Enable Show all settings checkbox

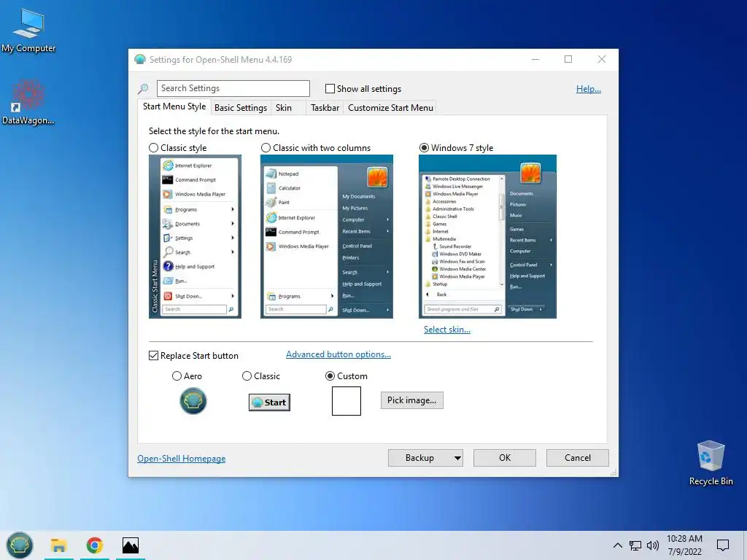(330, 88)
